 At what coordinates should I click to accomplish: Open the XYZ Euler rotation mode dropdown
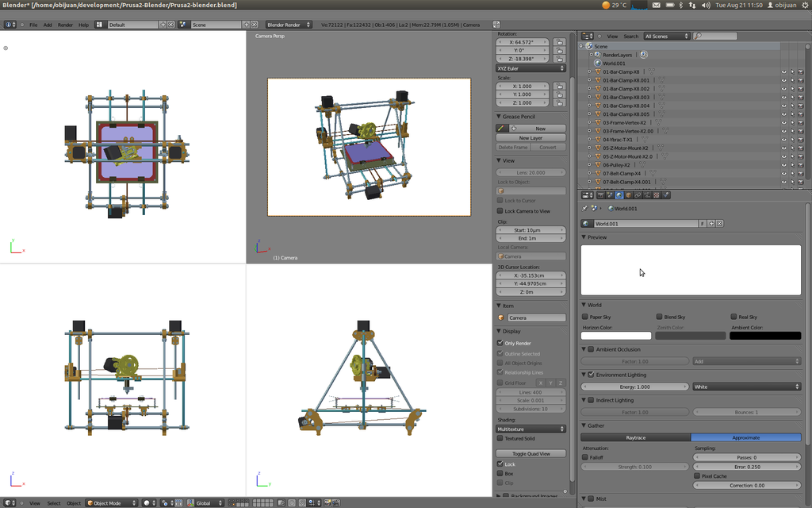coord(530,68)
